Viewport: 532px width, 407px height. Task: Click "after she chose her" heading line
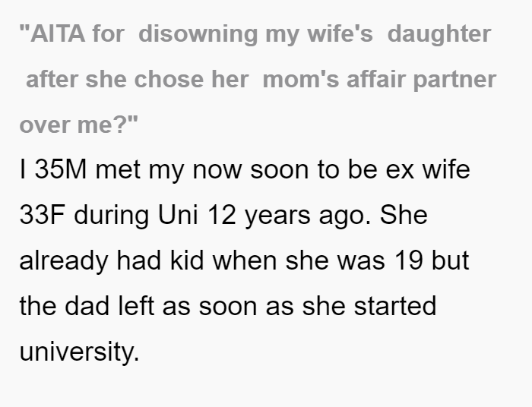(138, 80)
